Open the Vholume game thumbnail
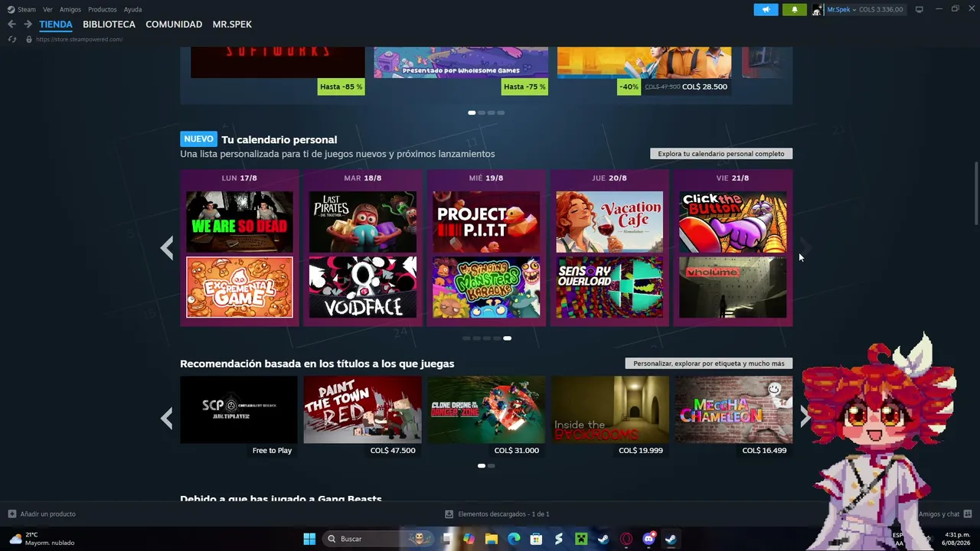 pyautogui.click(x=733, y=287)
